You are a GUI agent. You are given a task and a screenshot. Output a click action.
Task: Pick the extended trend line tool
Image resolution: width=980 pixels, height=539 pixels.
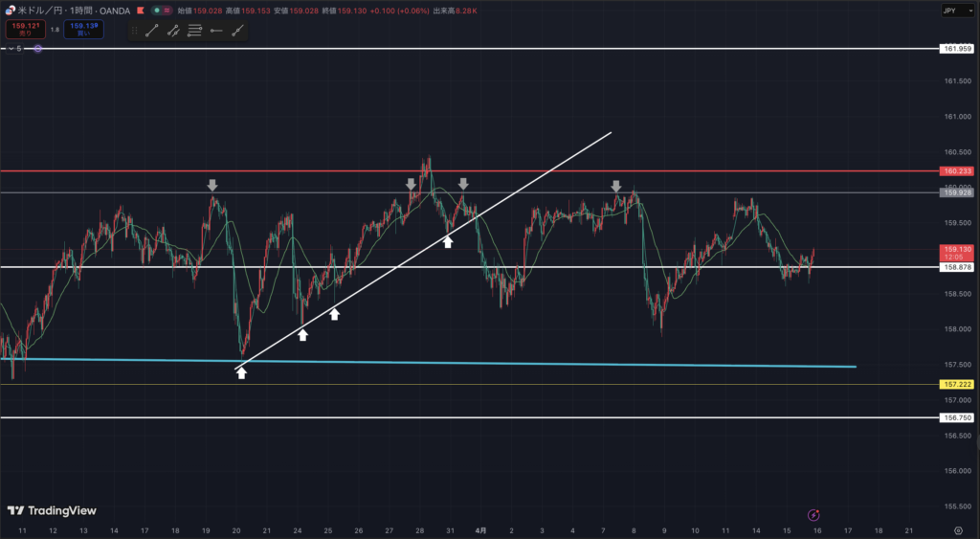pos(236,31)
